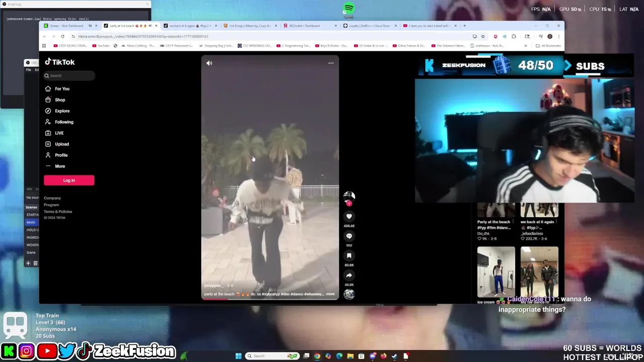Delete scene with OBS trash icon

35,263
